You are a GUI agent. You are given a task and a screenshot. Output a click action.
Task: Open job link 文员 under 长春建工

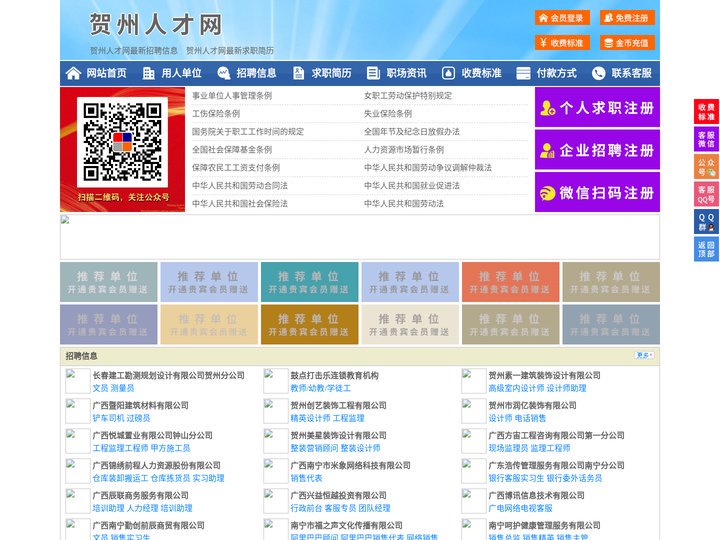click(x=101, y=388)
